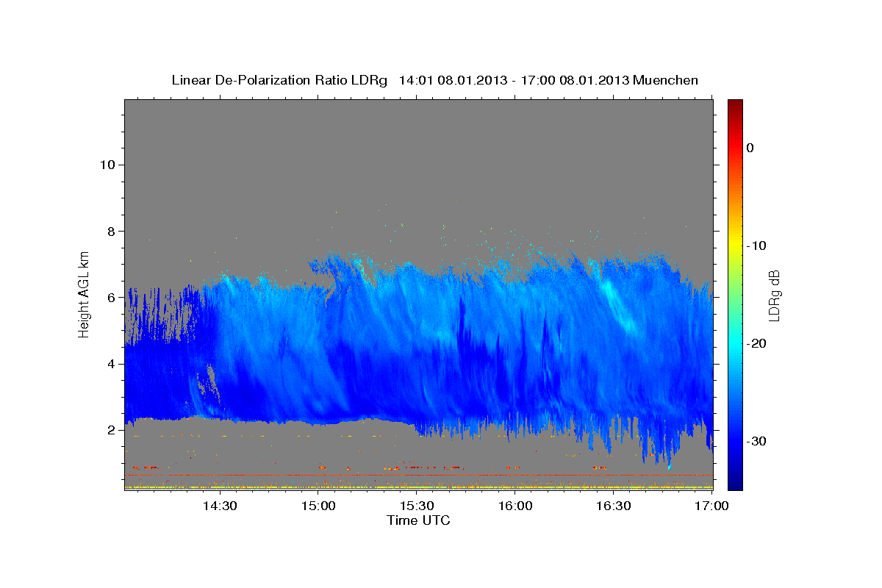Screen dimensions: 882x588
Task: Click the height tick label 8
Action: (111, 231)
